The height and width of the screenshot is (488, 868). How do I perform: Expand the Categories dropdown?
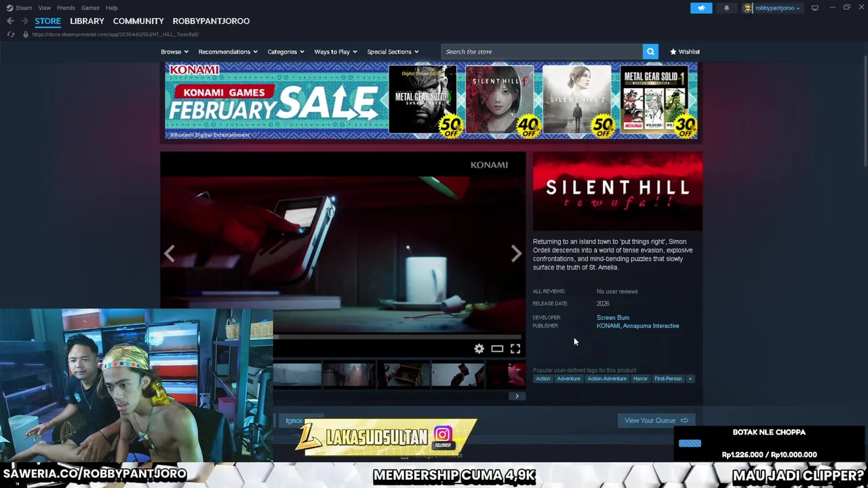[285, 52]
